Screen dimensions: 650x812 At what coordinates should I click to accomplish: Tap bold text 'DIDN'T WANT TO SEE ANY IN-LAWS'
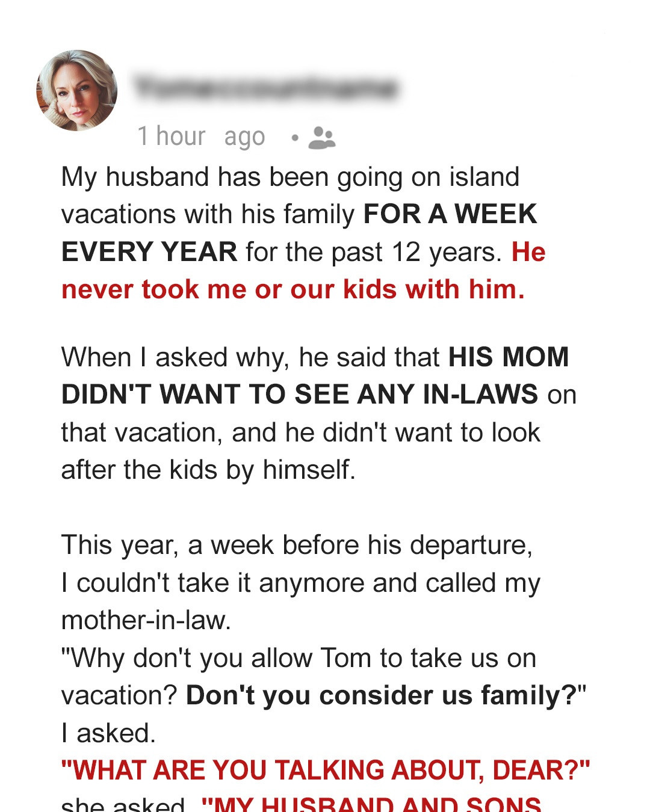click(x=300, y=395)
